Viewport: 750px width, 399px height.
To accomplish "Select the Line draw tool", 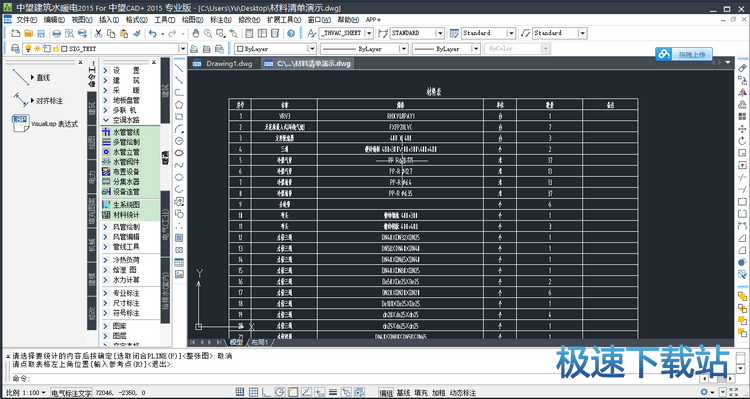I will [x=179, y=67].
